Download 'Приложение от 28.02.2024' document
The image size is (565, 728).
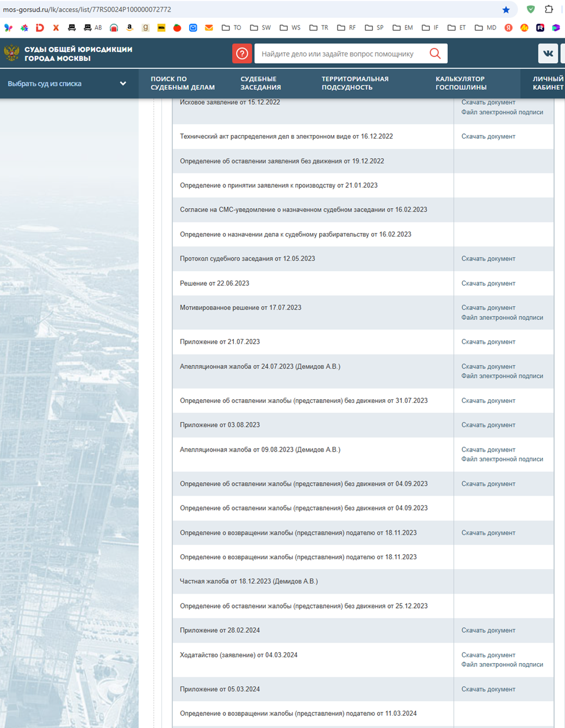488,630
